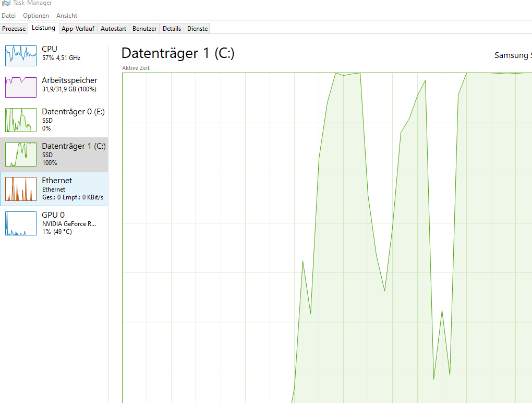
Task: Select the Arbeitsspeicher label in sidebar
Action: [x=69, y=80]
